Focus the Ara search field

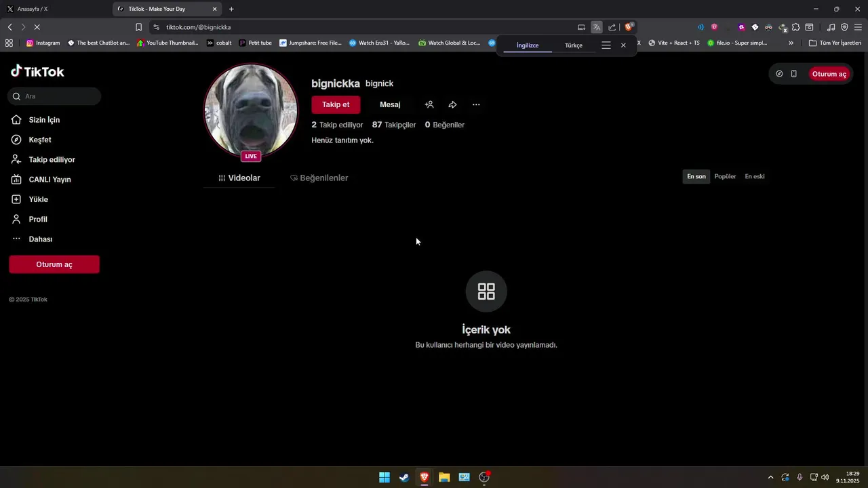pyautogui.click(x=55, y=96)
